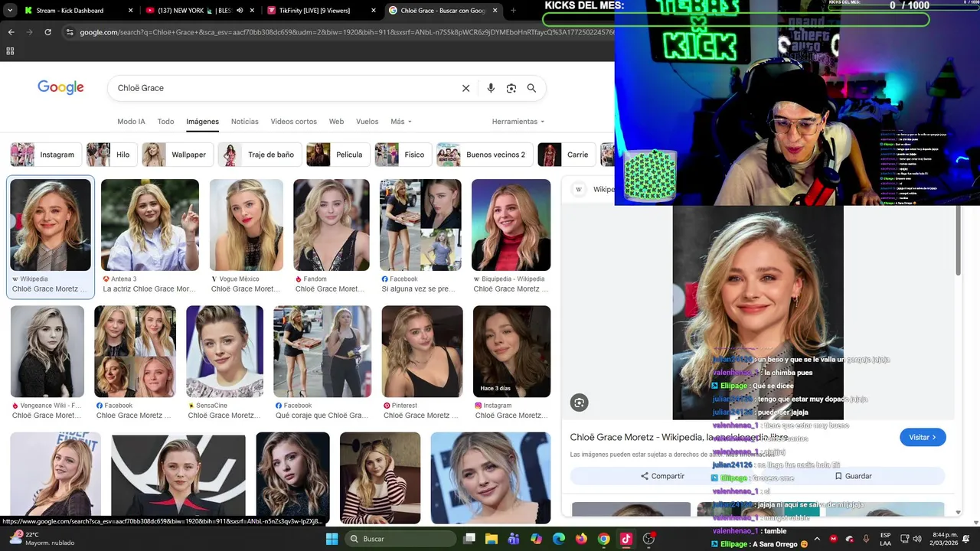Select the Buenos vecinos 2 chip
The image size is (980, 551).
tap(485, 155)
